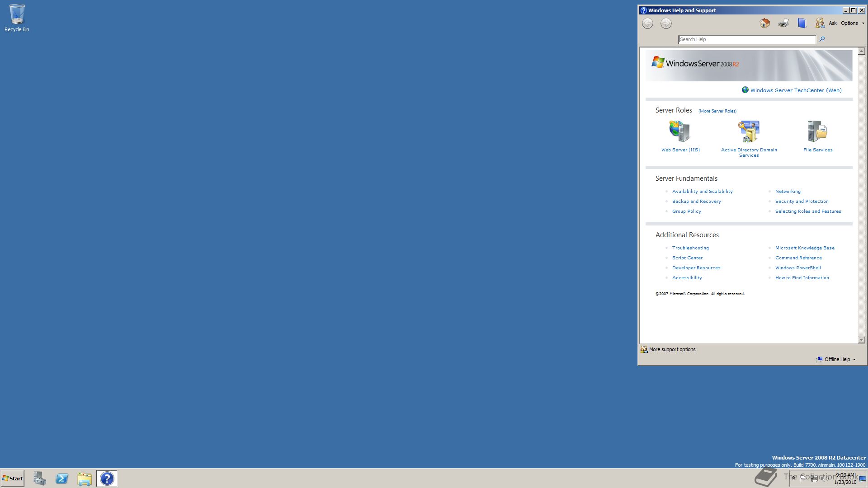Open the More Server Roles link
The image size is (868, 488).
(717, 111)
